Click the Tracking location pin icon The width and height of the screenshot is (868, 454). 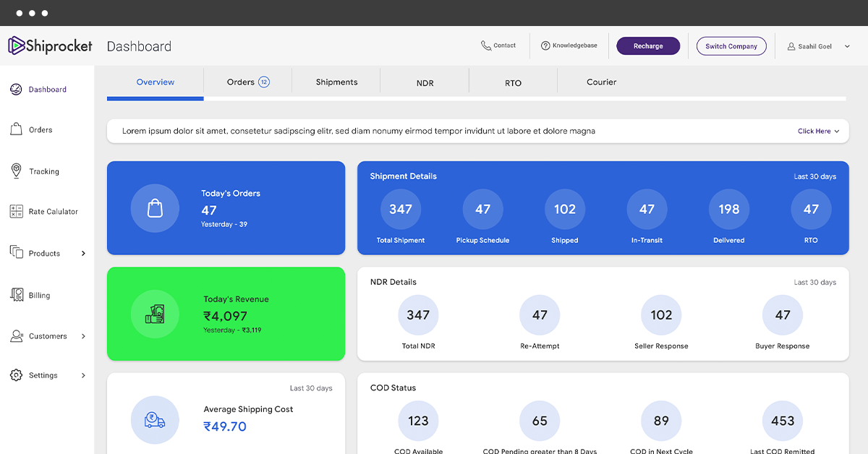(16, 171)
